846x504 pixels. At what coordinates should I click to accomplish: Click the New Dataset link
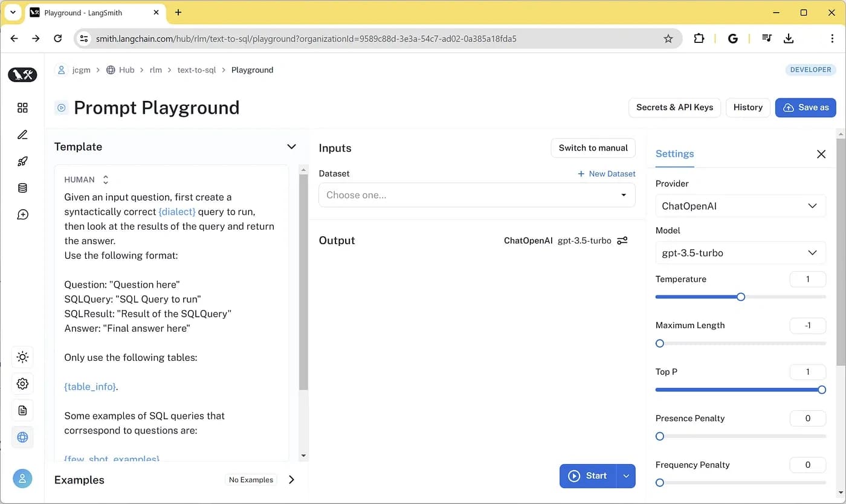pos(606,173)
